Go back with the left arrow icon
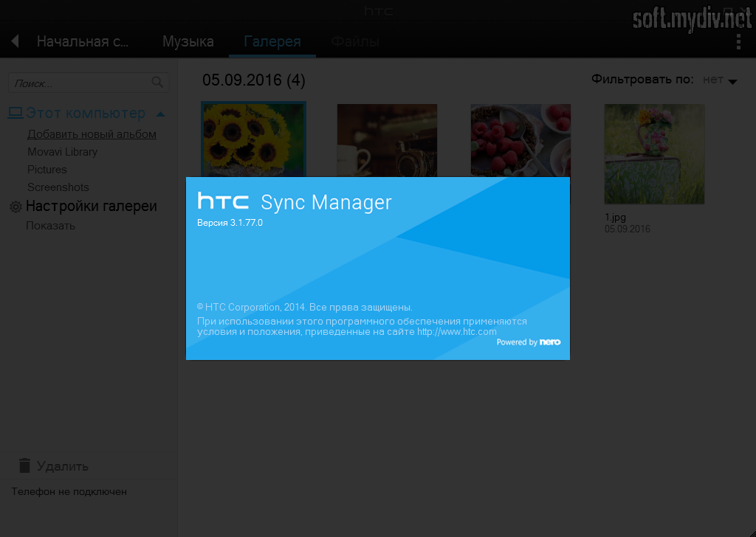 click(15, 41)
